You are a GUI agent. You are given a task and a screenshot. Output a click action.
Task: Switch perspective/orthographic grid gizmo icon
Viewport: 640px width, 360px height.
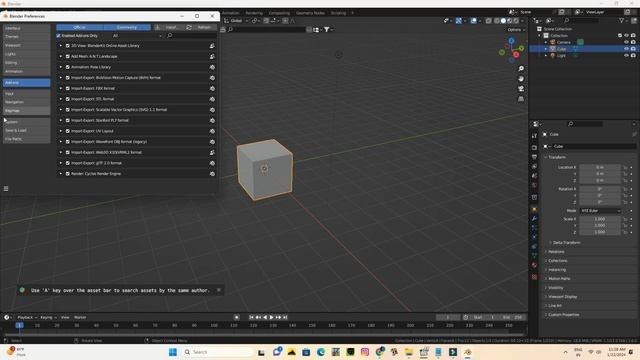coord(521,99)
